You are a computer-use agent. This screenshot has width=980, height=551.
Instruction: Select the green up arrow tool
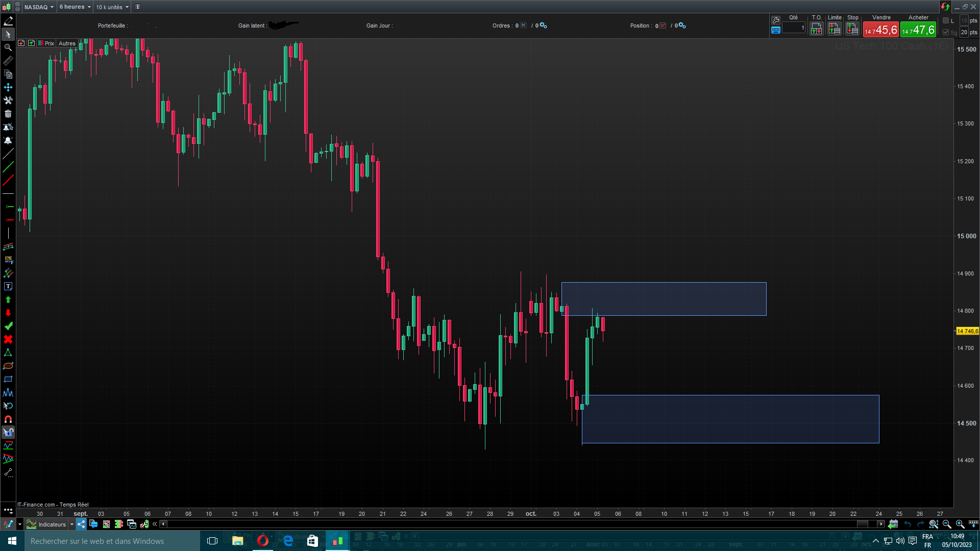click(x=8, y=299)
